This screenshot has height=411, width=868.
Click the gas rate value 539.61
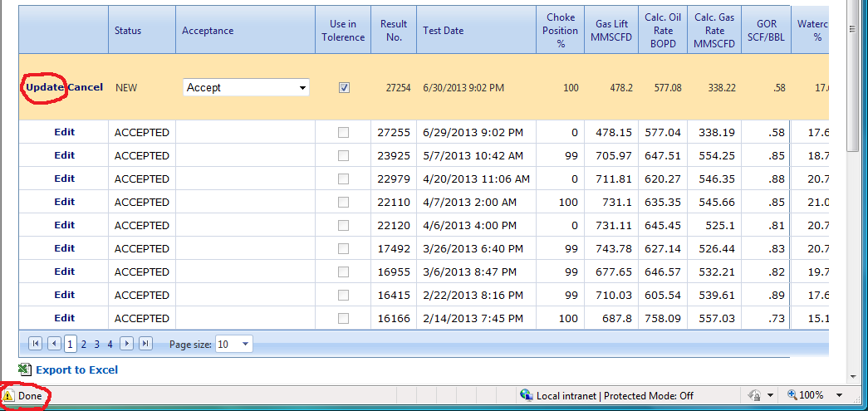[x=717, y=296]
